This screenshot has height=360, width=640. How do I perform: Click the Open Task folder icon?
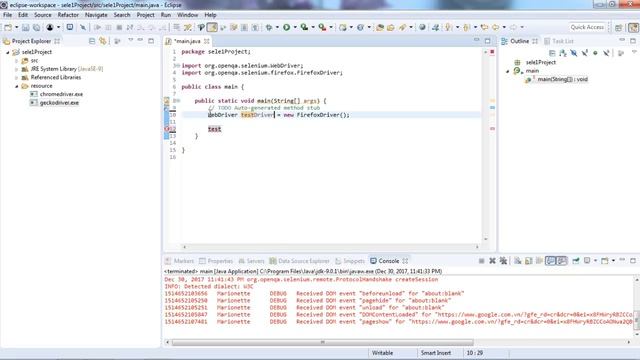tap(391, 27)
